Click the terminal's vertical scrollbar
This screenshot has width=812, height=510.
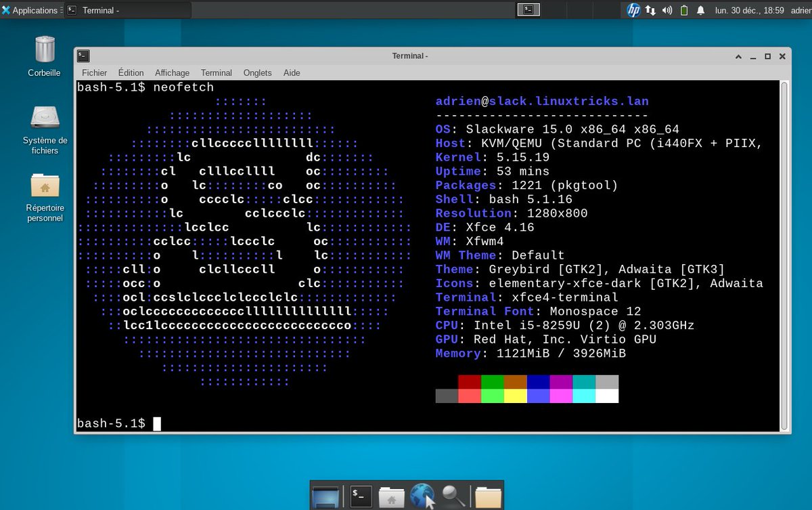point(784,255)
